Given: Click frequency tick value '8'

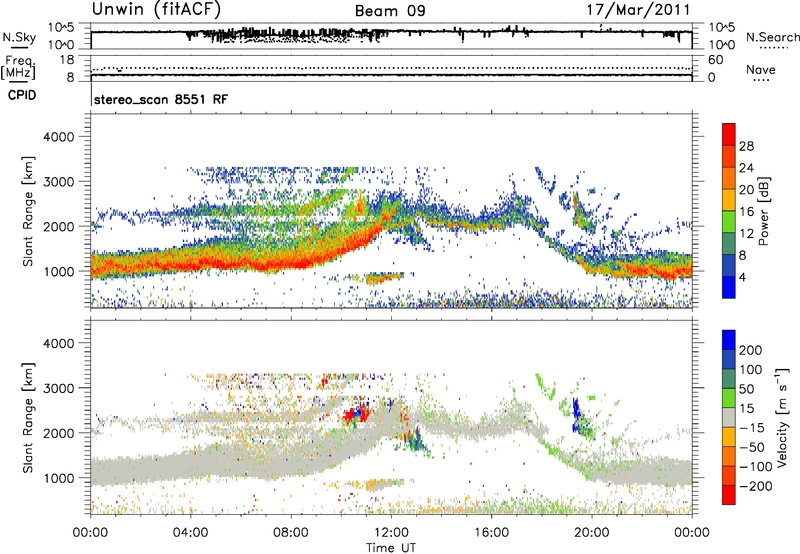Looking at the screenshot, I should (x=70, y=77).
